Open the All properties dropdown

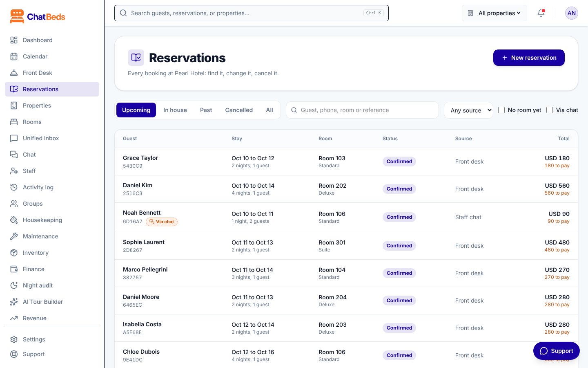tap(494, 13)
